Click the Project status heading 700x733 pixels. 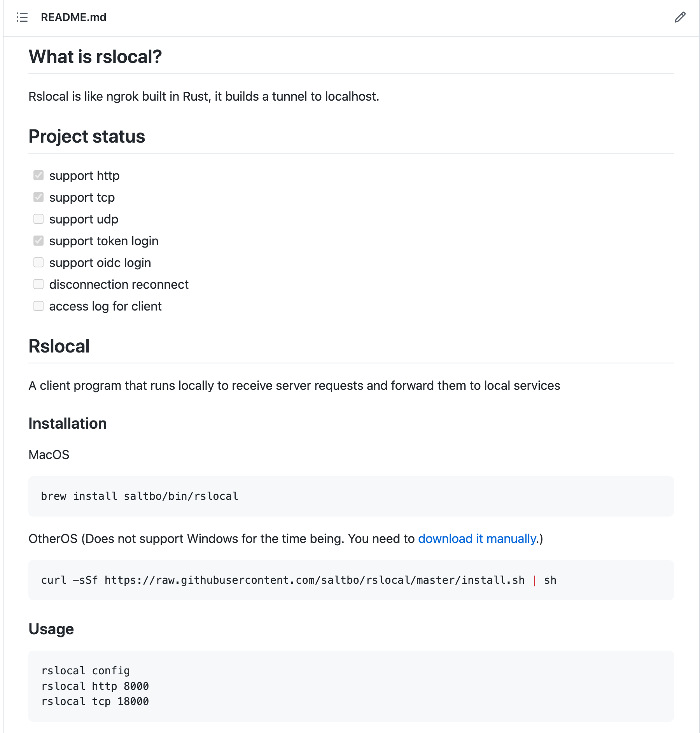87,136
